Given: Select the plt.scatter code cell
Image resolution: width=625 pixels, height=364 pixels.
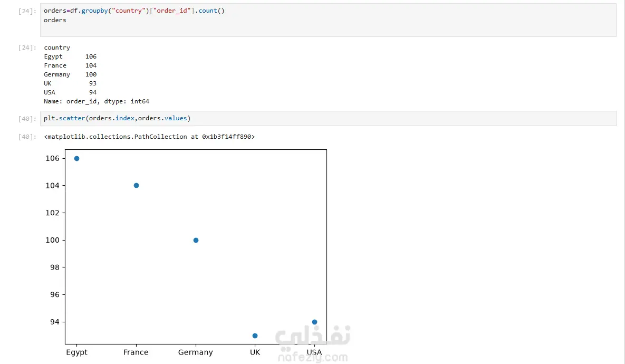Looking at the screenshot, I should [x=328, y=118].
